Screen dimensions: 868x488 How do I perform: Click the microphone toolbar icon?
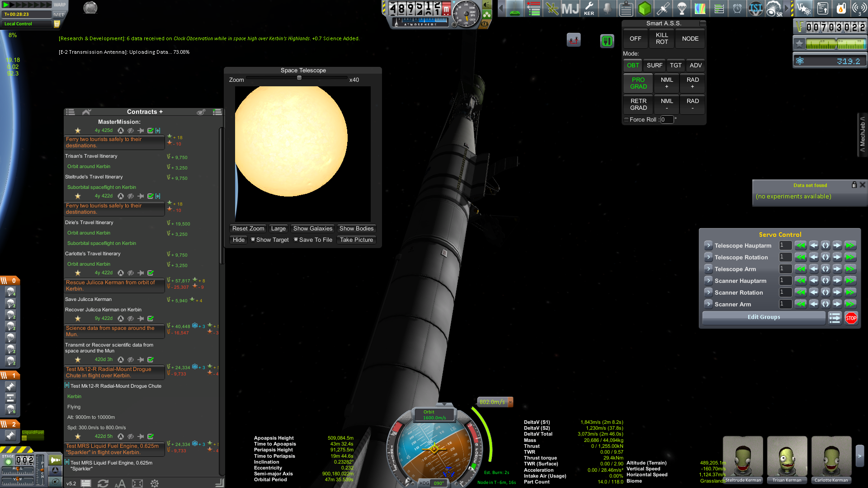pos(608,9)
